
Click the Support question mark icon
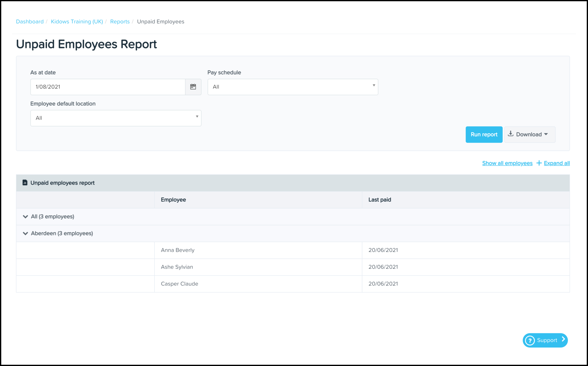[x=530, y=340]
